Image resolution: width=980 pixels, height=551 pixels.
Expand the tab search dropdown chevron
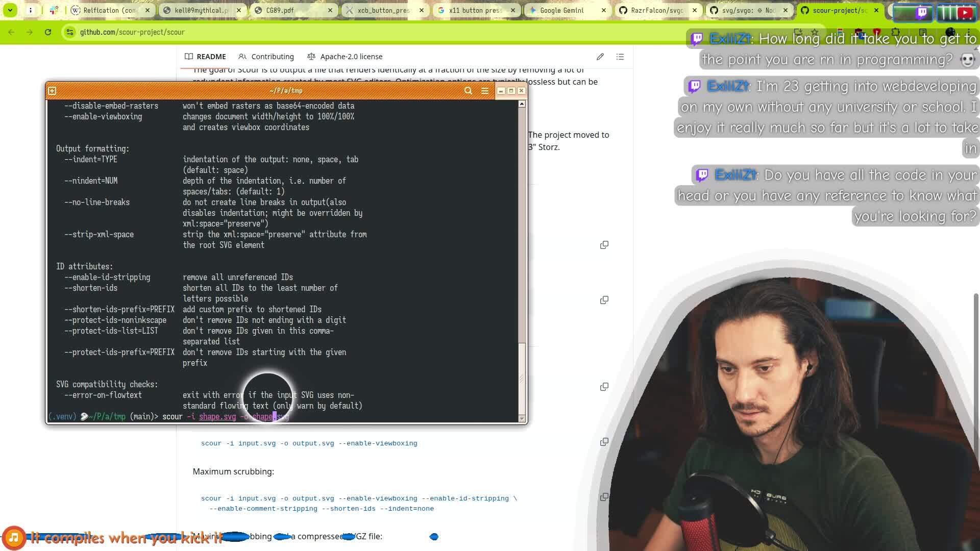(10, 10)
